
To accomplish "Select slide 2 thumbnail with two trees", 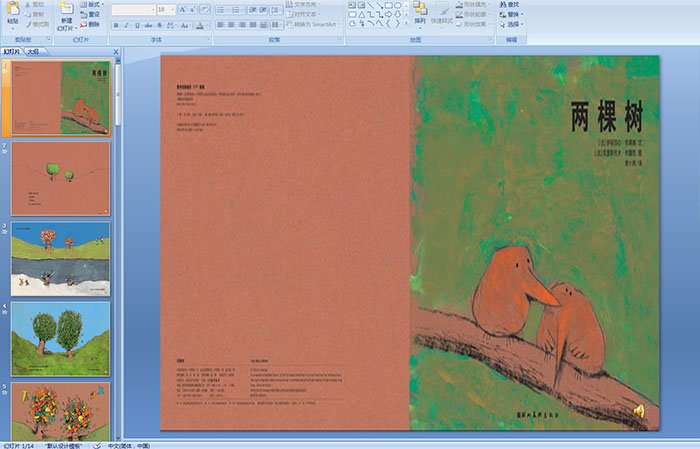I will click(x=61, y=178).
